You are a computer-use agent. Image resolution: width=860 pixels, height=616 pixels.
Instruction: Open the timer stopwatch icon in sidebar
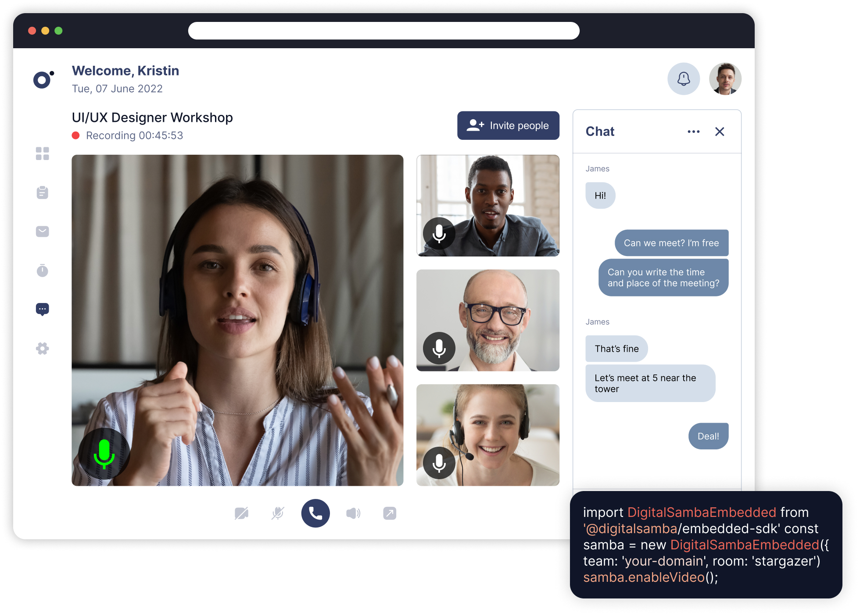pyautogui.click(x=43, y=271)
